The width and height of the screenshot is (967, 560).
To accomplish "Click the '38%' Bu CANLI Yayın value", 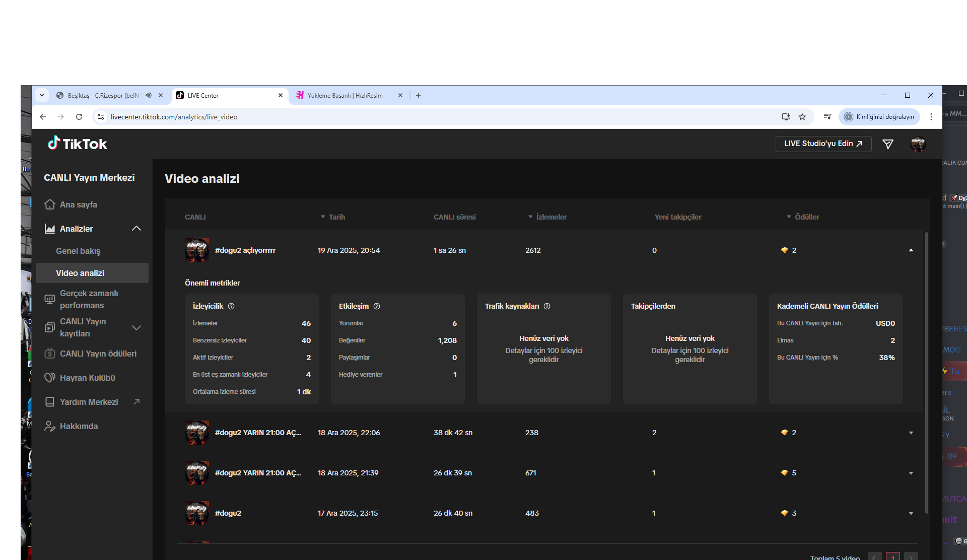I will (887, 358).
